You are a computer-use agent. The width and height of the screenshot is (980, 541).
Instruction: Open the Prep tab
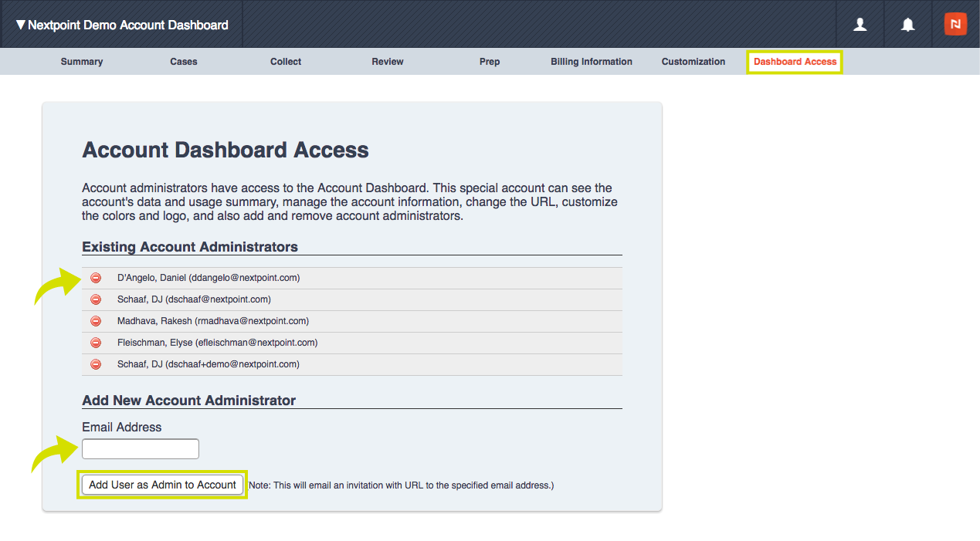[490, 62]
